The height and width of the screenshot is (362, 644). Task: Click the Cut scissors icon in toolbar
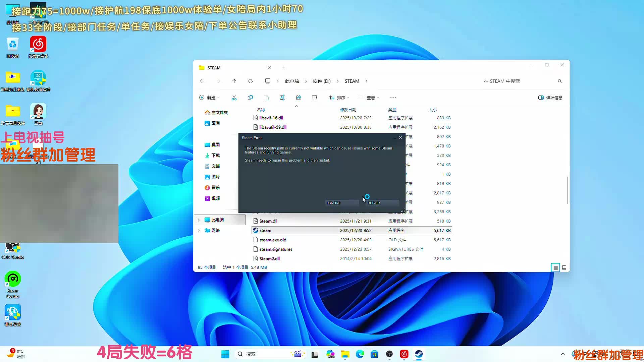pyautogui.click(x=234, y=98)
